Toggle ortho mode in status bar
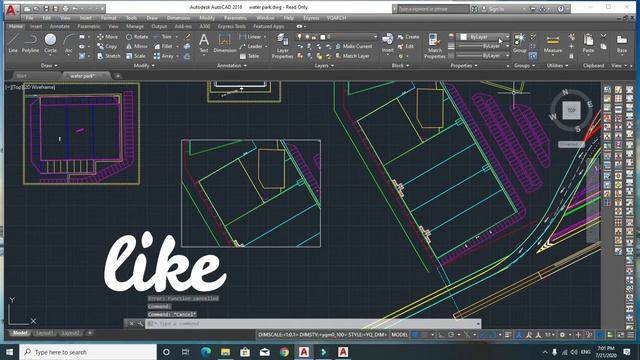 [x=442, y=335]
